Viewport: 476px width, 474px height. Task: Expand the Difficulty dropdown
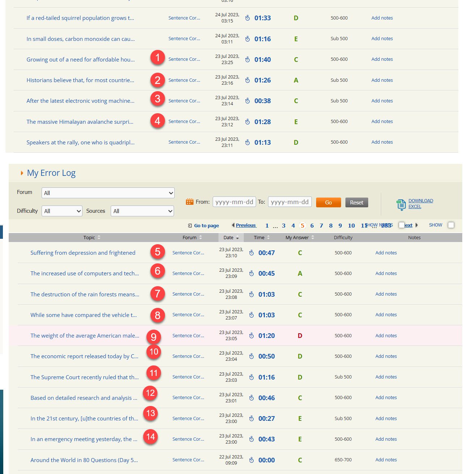(62, 211)
